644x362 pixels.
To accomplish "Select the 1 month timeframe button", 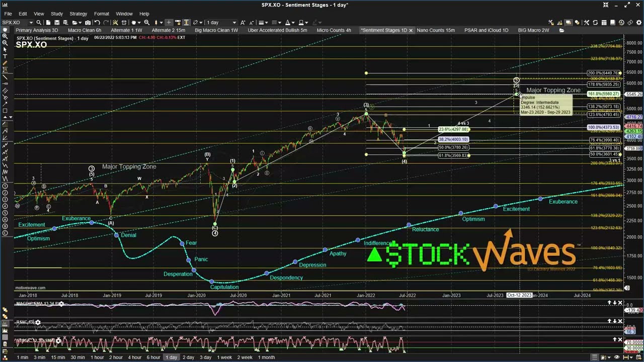I will point(266,357).
